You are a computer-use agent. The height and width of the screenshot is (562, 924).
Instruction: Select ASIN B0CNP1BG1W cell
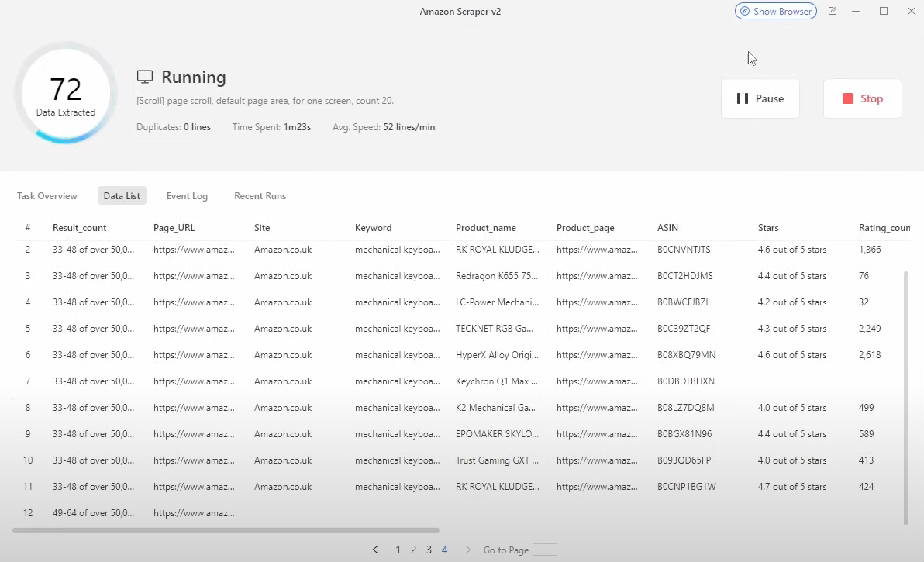[x=687, y=487]
